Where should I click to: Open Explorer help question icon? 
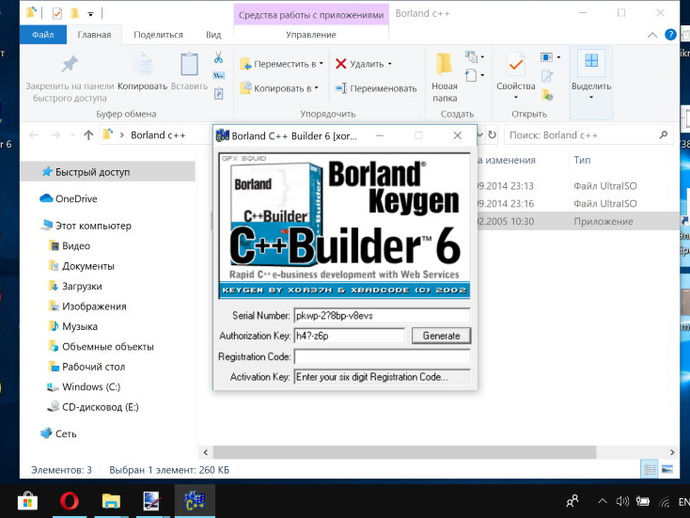click(670, 34)
